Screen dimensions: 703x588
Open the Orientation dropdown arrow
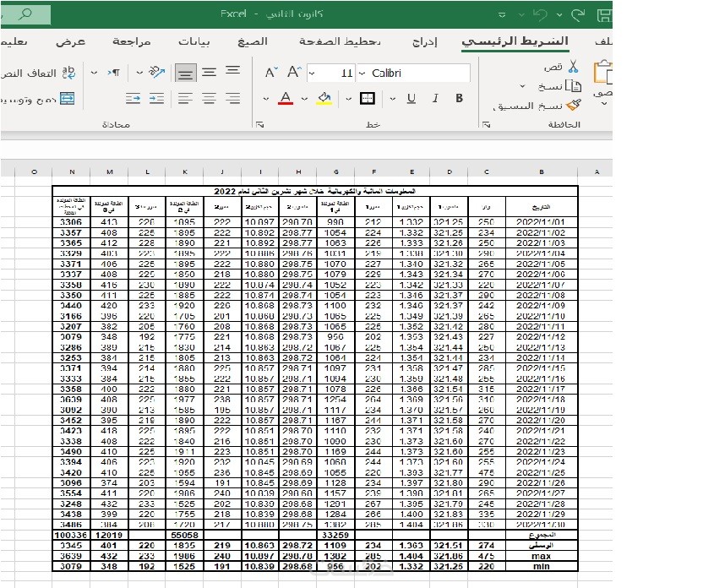pyautogui.click(x=139, y=72)
